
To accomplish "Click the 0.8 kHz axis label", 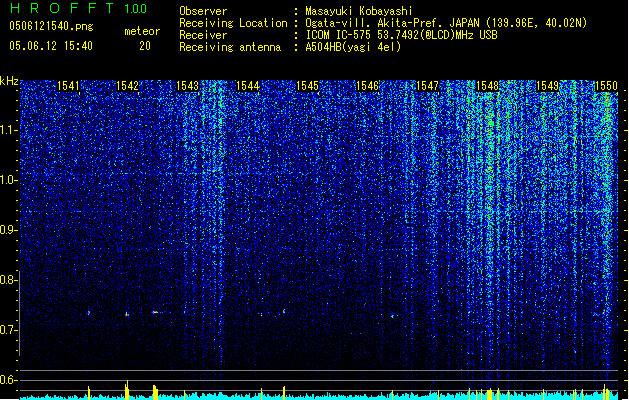I will (9, 280).
